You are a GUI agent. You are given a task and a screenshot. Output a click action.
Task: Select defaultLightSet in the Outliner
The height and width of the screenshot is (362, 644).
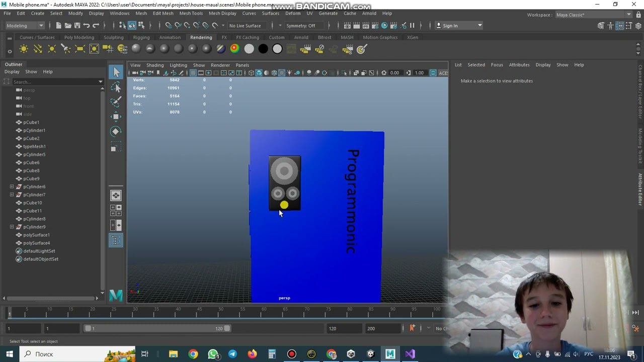(x=39, y=251)
